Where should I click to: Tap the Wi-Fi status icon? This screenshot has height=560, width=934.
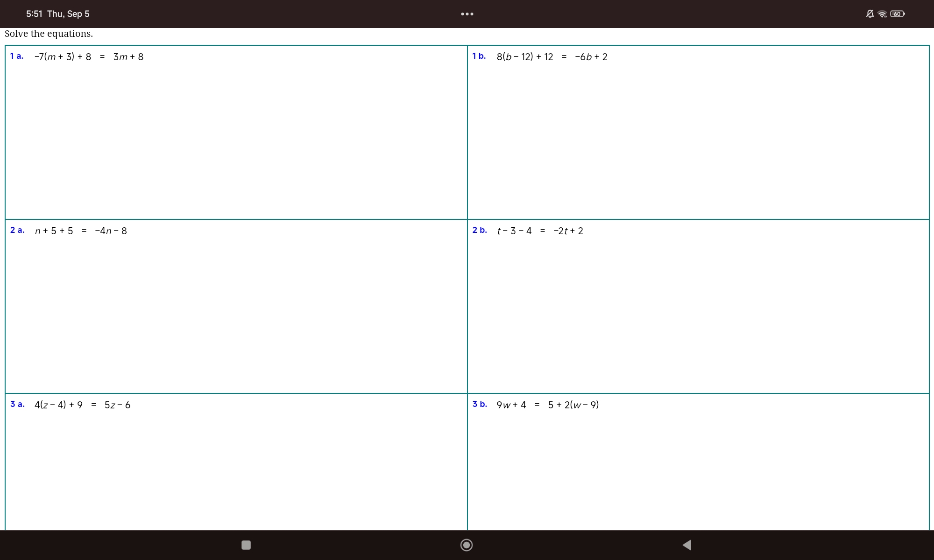pos(882,14)
